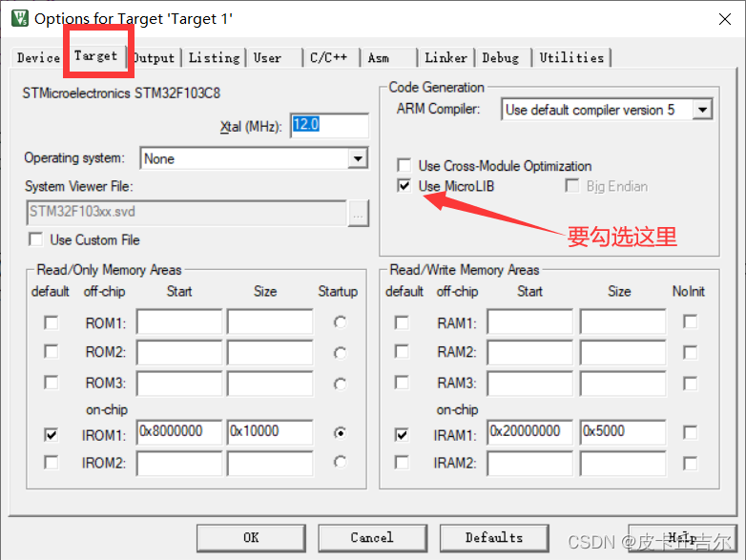Image resolution: width=746 pixels, height=560 pixels.
Task: Toggle the Use MicroLIB checkbox
Action: tap(404, 186)
